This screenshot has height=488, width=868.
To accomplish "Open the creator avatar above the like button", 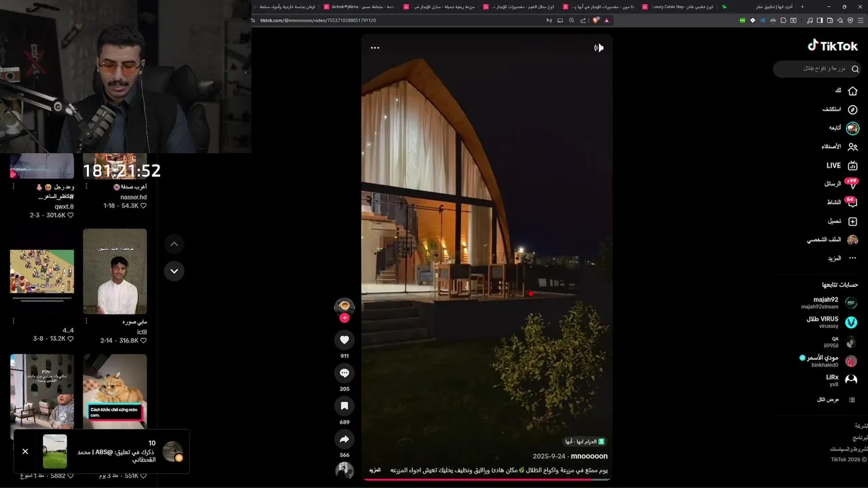I will pos(344,306).
